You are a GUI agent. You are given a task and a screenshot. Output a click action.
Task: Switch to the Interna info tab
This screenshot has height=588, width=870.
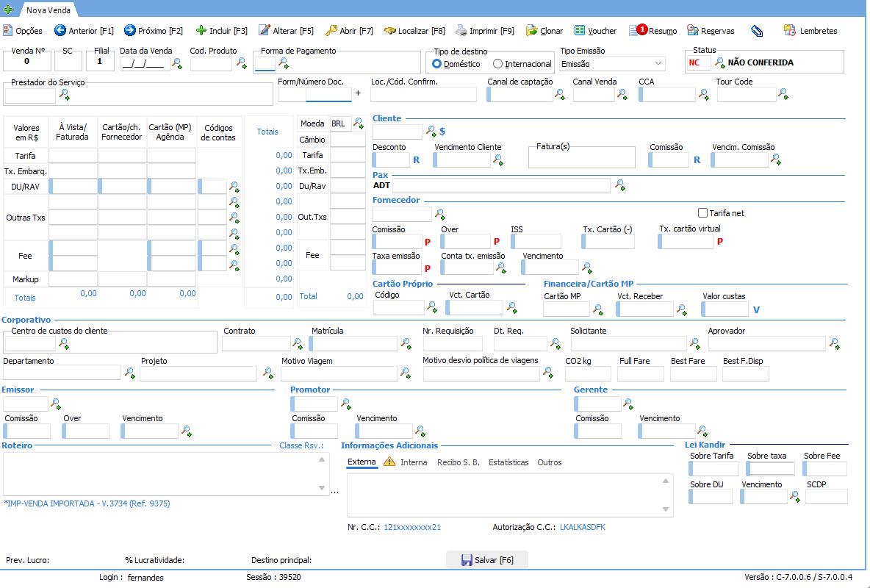pos(414,462)
